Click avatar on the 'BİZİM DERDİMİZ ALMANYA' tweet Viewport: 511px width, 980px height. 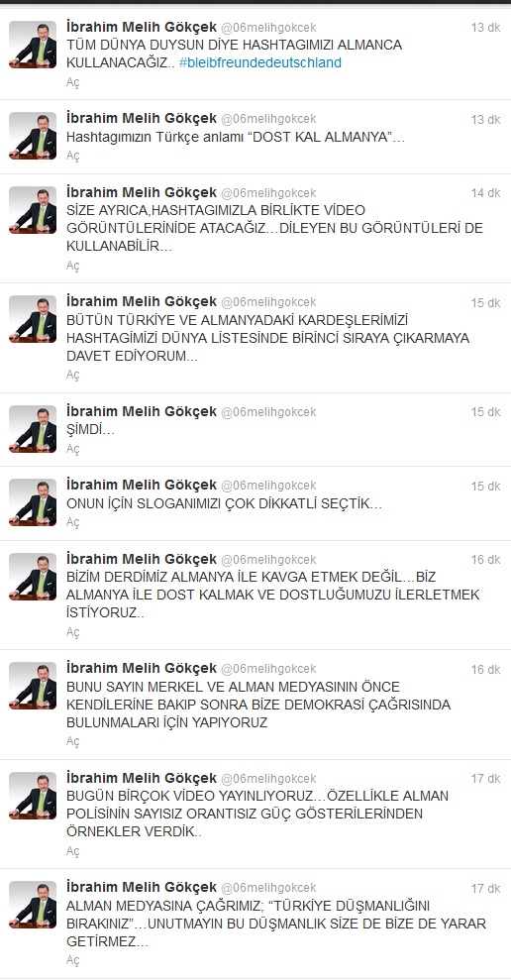point(33,577)
